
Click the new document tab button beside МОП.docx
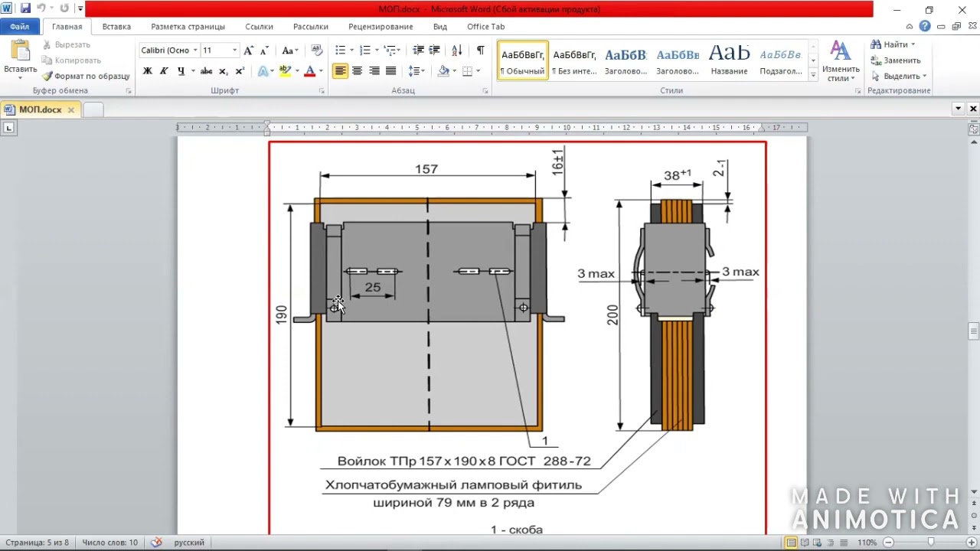(x=93, y=109)
